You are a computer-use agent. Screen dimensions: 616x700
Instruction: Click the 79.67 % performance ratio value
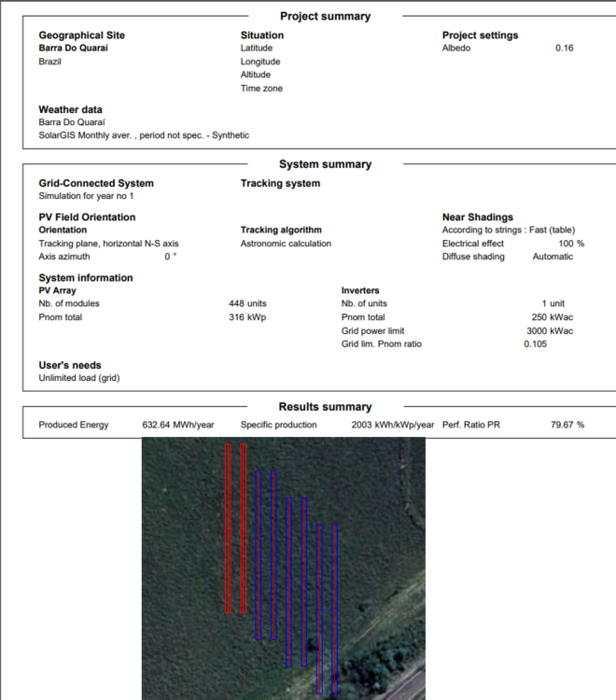point(567,425)
